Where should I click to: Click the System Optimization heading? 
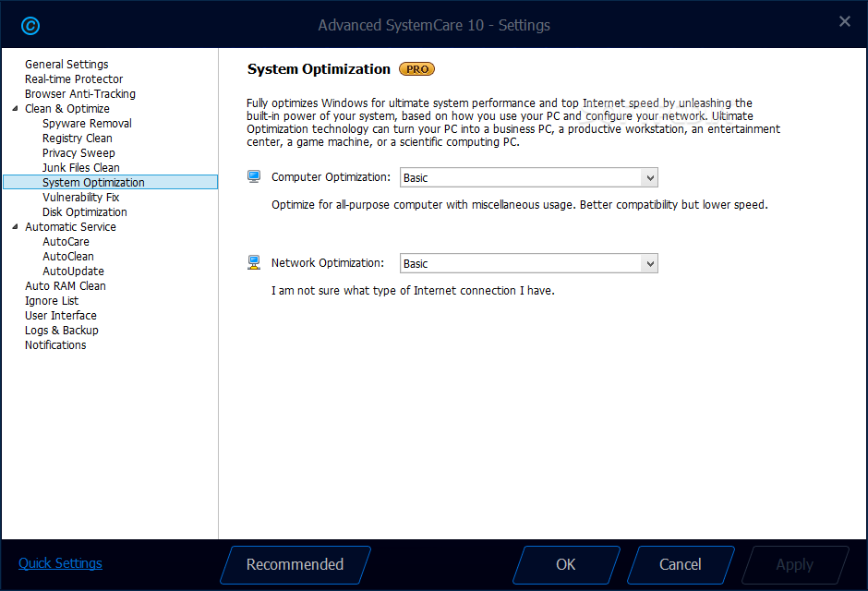319,69
